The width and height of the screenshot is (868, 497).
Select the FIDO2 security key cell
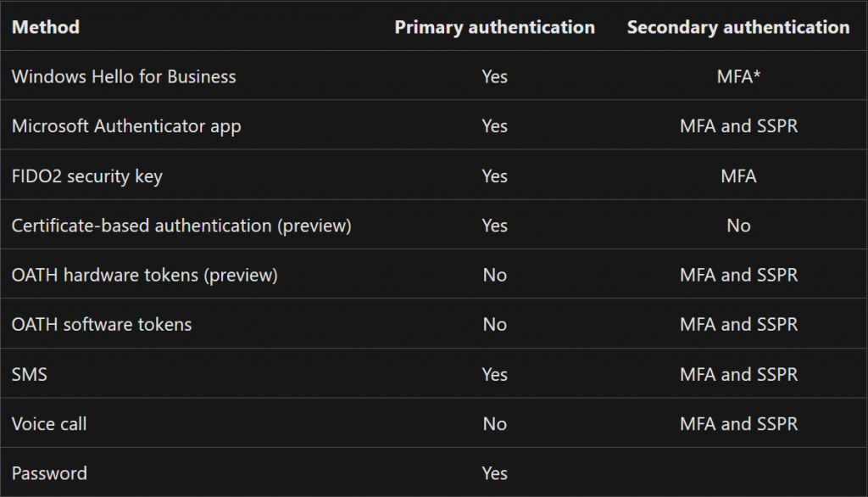(x=87, y=176)
